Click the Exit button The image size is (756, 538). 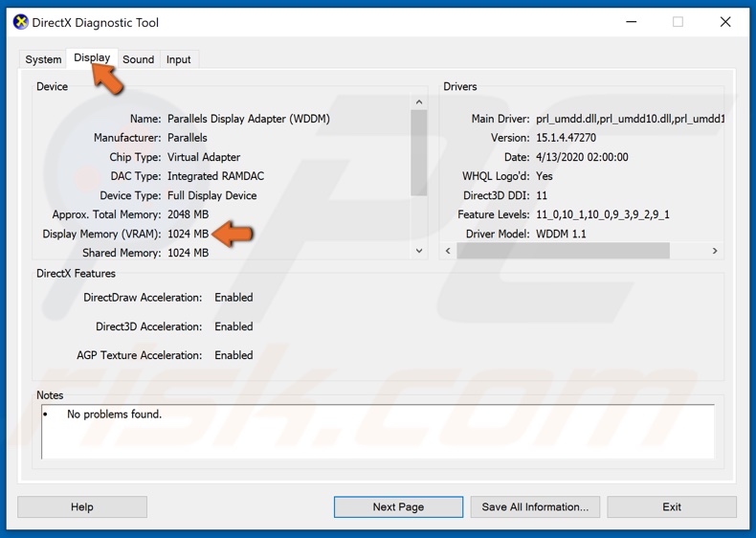672,506
